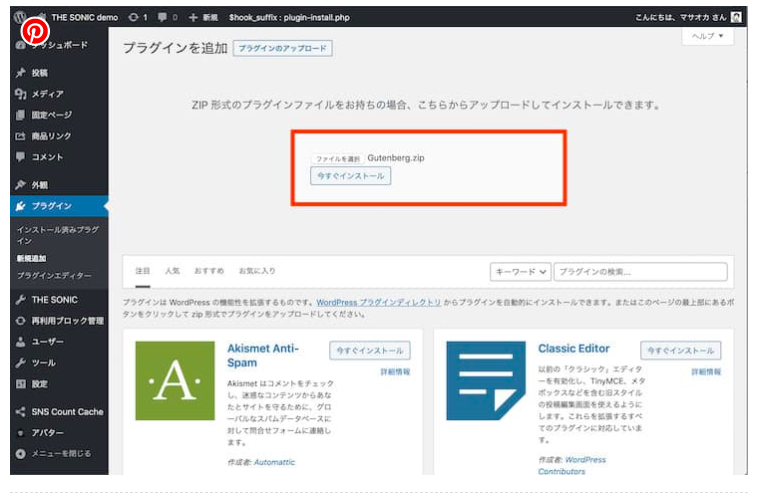Click the pages icon beside 固定ページ
757x500 pixels.
pos(20,115)
